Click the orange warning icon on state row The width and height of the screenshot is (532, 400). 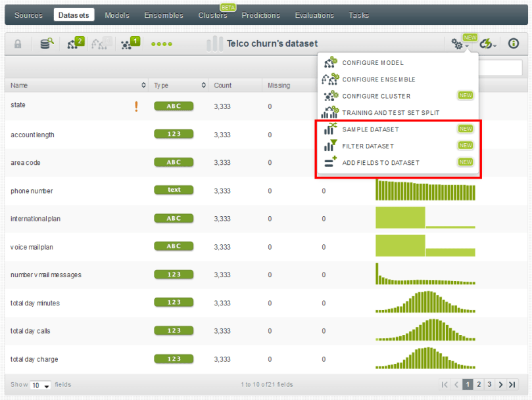coord(136,106)
